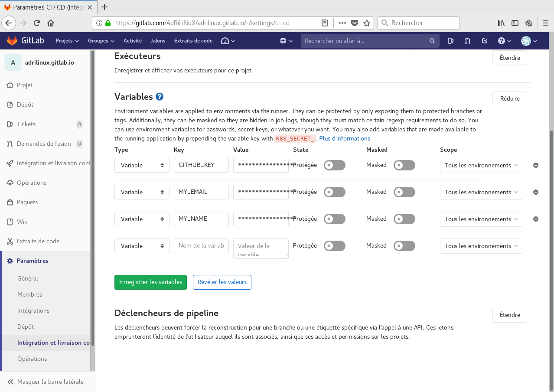Expand Déclencheurs de pipeline with Étendre

(x=510, y=315)
